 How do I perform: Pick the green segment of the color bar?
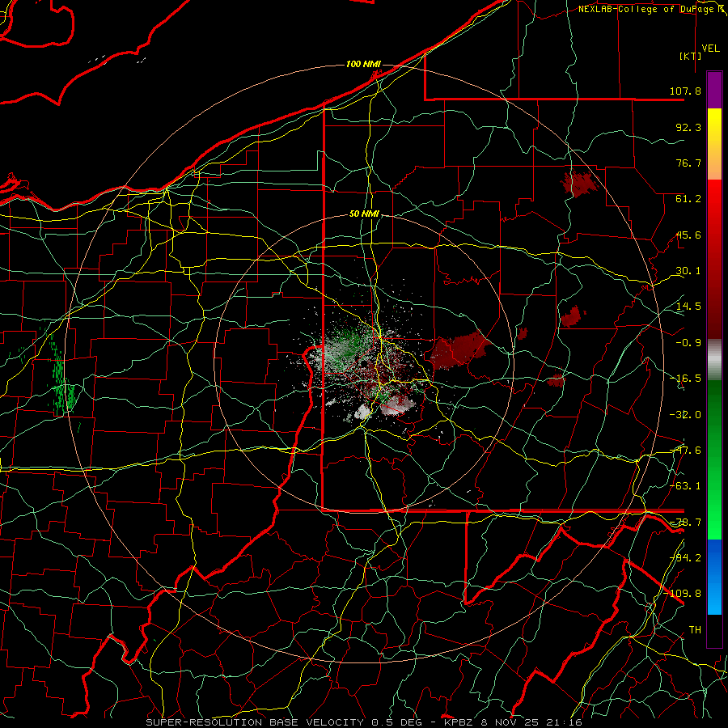point(714,459)
